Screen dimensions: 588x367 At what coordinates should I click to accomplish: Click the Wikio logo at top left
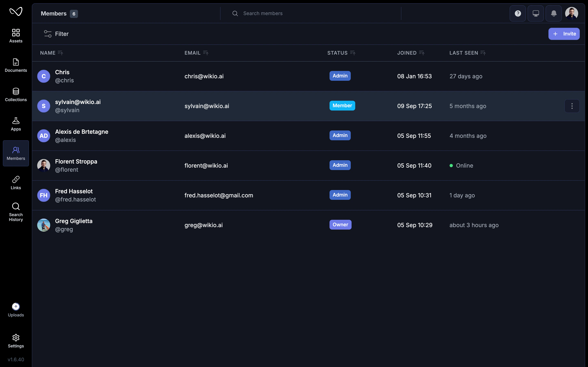tap(16, 11)
